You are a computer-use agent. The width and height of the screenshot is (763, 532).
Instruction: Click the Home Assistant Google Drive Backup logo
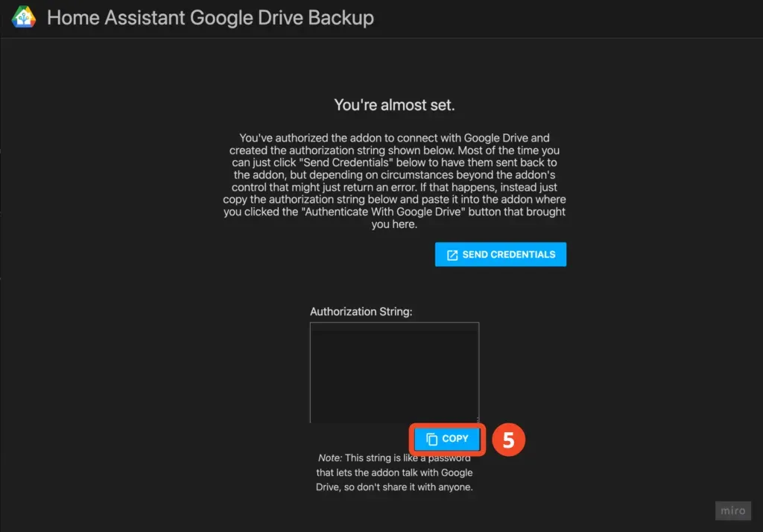tap(23, 17)
